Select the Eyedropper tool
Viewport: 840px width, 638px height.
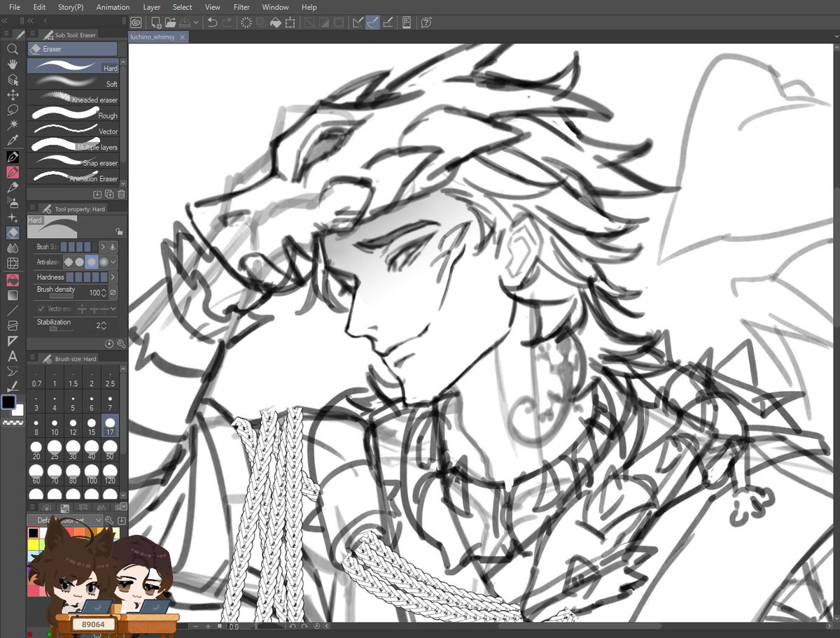pyautogui.click(x=12, y=140)
